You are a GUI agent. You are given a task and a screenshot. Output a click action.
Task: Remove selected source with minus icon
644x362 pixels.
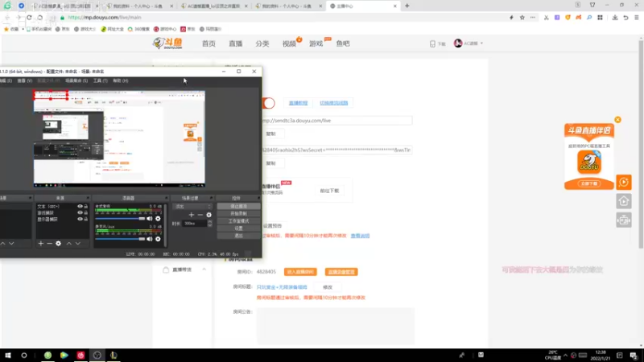coord(49,244)
